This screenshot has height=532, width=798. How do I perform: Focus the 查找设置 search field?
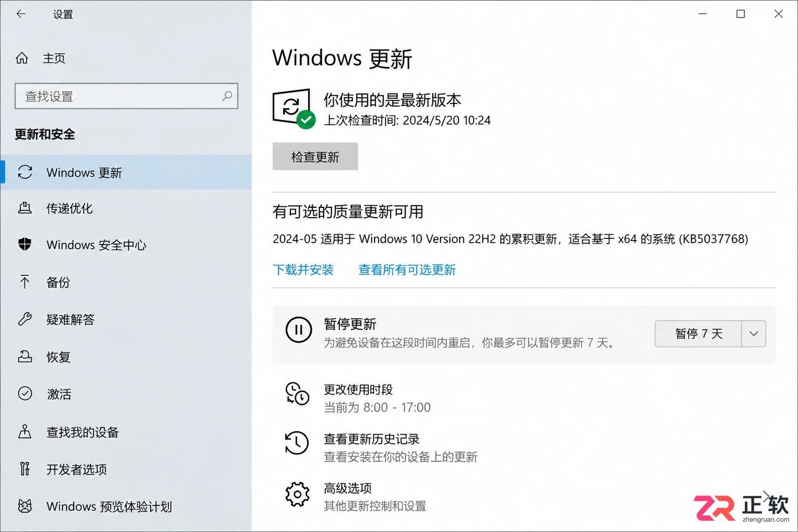pos(126,96)
